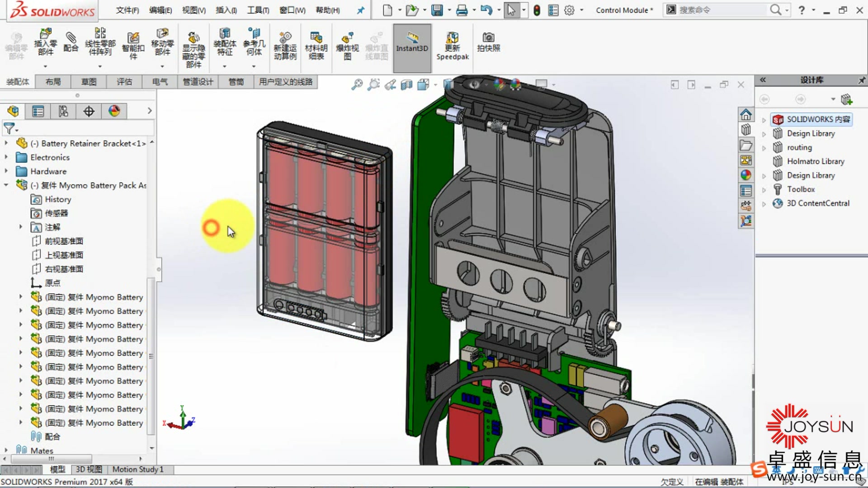Select the Mate tool (配合)
The width and height of the screenshot is (868, 488).
(x=71, y=42)
